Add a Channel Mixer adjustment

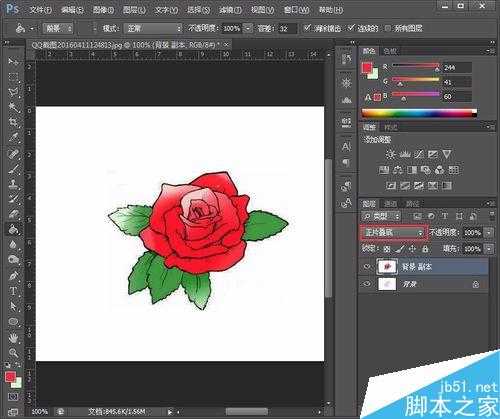pos(439,170)
